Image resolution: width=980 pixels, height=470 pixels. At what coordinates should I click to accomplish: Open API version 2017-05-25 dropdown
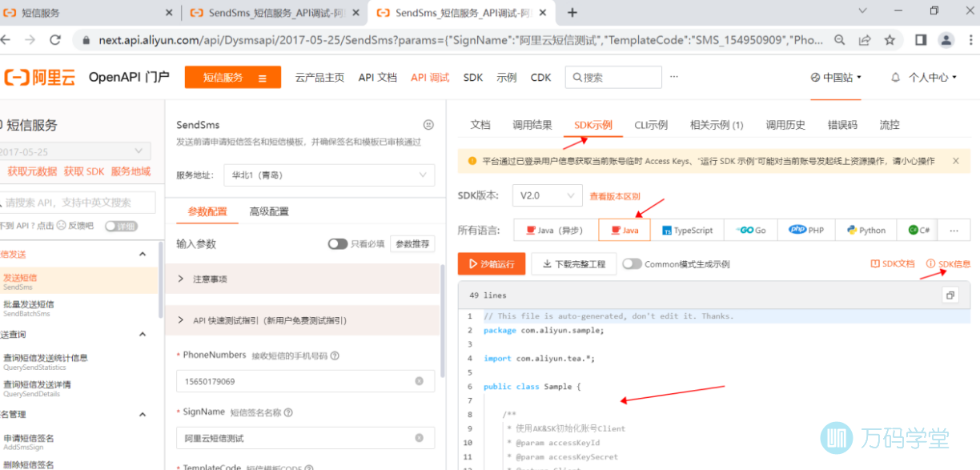pos(74,151)
